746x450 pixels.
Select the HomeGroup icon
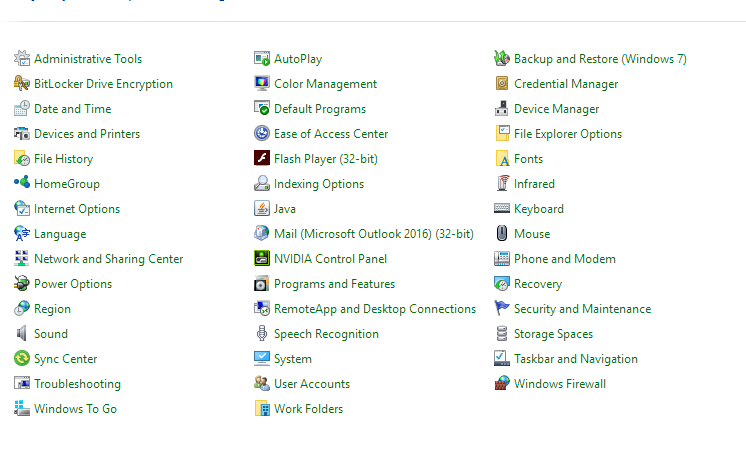click(22, 184)
